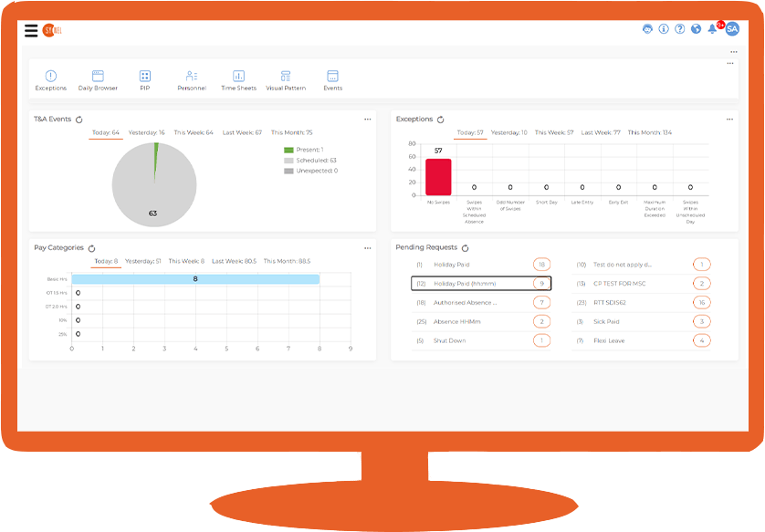Click the red No Swipes bar
The width and height of the screenshot is (765, 532).
tap(438, 177)
